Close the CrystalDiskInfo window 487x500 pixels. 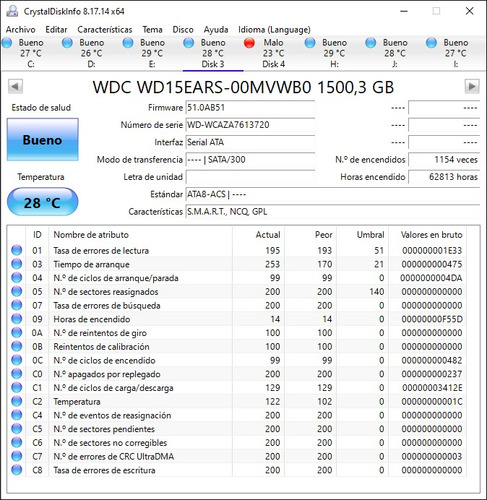coord(469,11)
